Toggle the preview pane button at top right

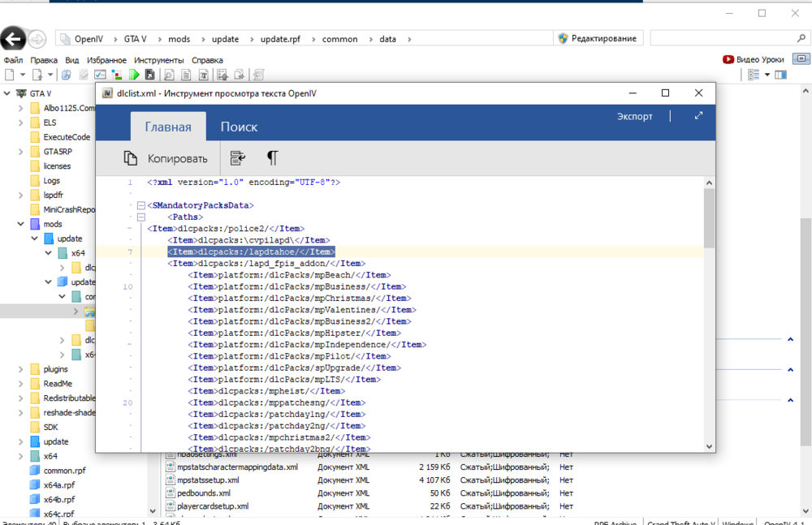click(801, 58)
